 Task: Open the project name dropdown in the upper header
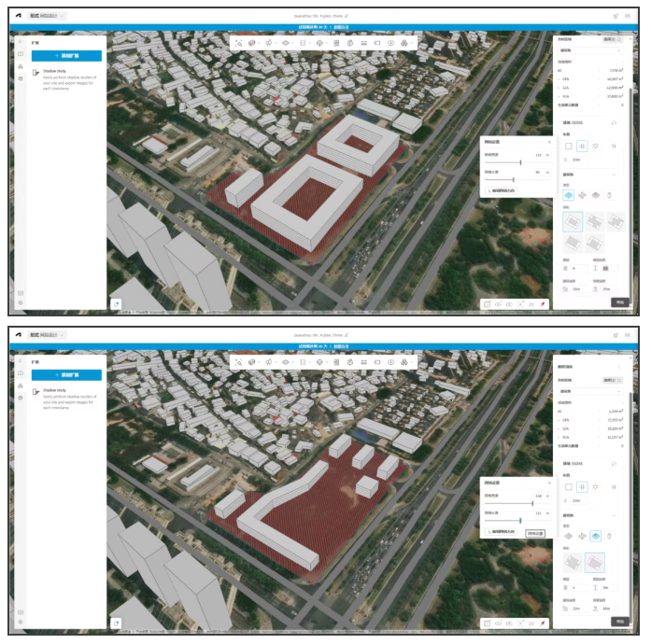(46, 16)
